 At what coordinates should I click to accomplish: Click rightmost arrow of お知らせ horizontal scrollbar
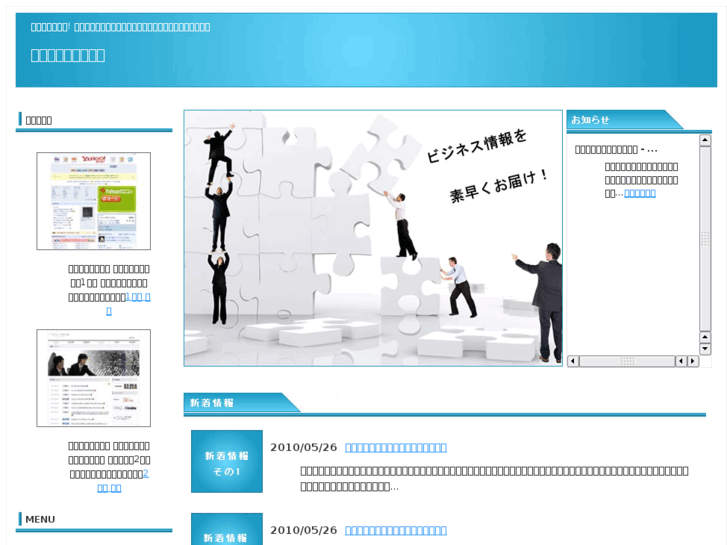693,361
